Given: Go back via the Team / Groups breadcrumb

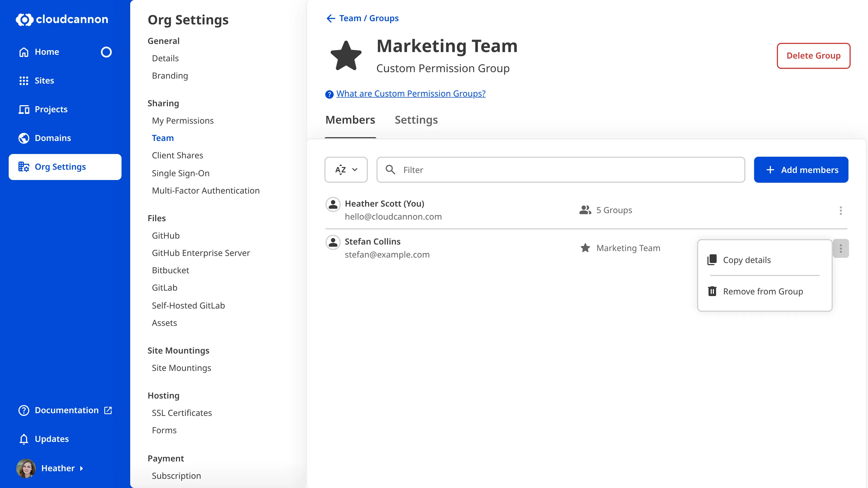Looking at the screenshot, I should click(x=369, y=18).
